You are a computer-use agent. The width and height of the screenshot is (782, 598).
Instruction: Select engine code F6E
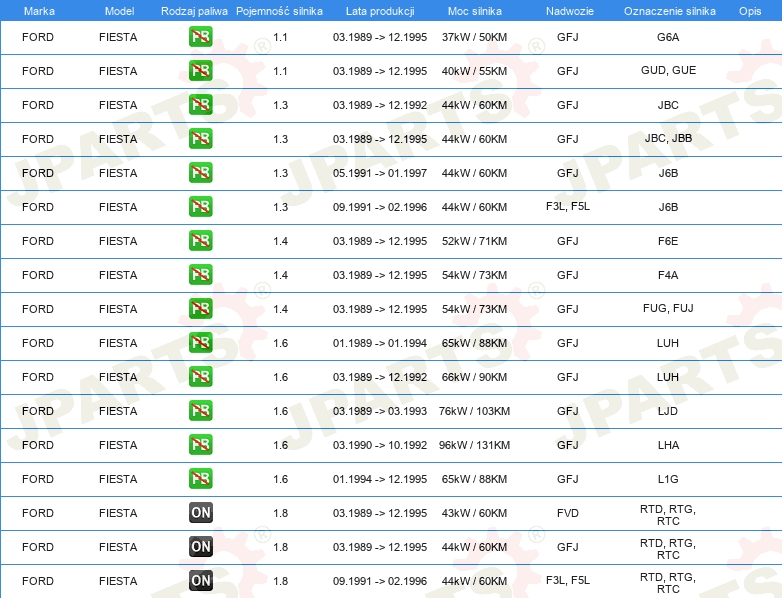click(x=668, y=241)
